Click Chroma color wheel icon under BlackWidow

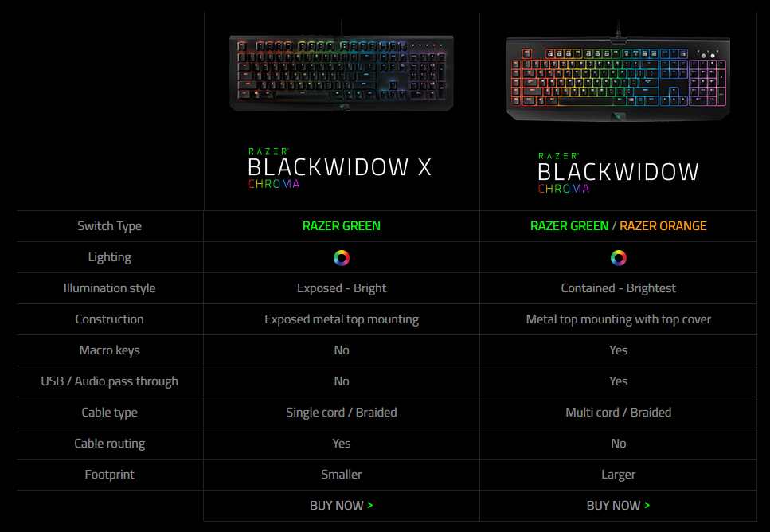pyautogui.click(x=619, y=257)
